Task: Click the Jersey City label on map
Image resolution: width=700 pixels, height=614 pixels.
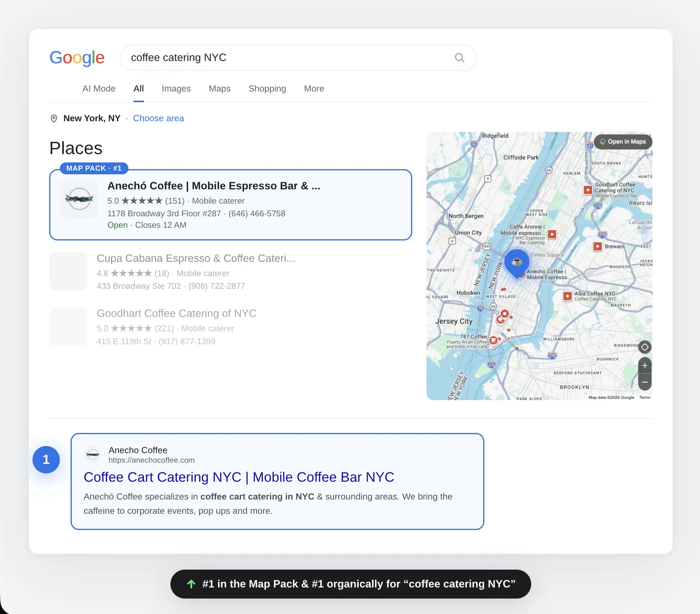Action: [454, 321]
